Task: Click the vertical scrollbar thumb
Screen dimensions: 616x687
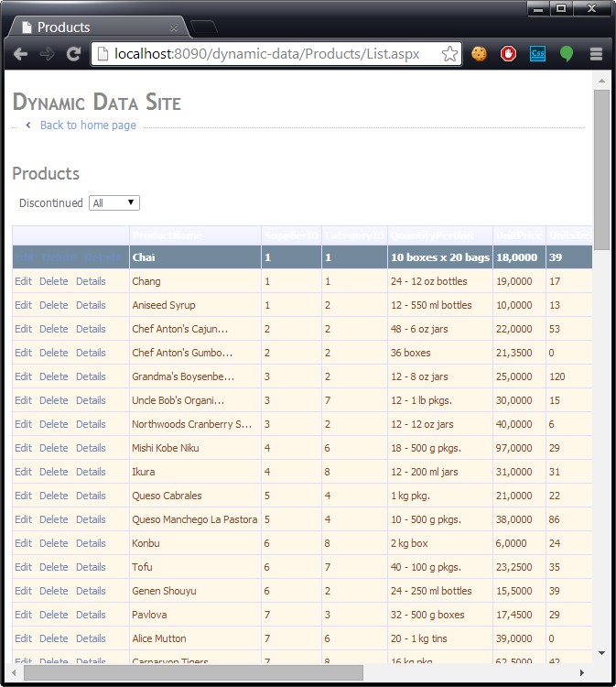Action: pyautogui.click(x=601, y=169)
